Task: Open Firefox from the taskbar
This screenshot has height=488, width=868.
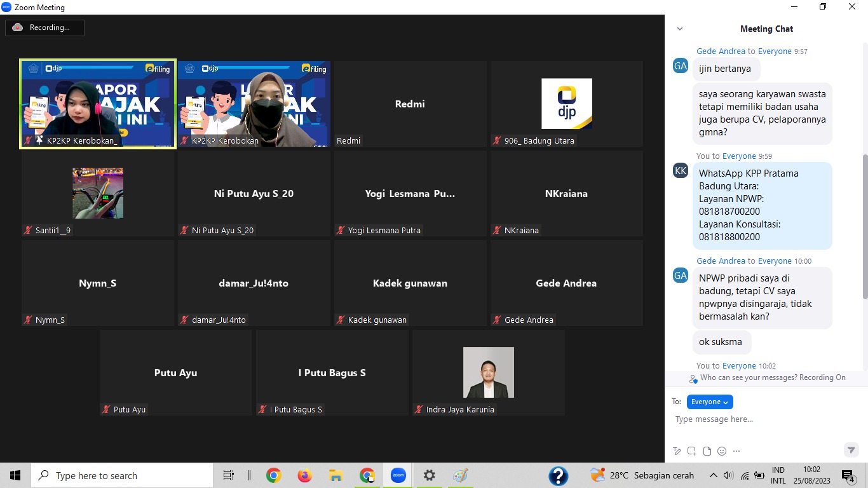Action: pos(305,475)
